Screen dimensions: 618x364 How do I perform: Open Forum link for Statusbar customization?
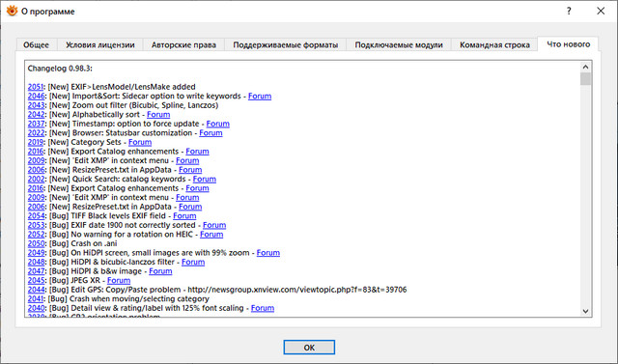pos(211,132)
